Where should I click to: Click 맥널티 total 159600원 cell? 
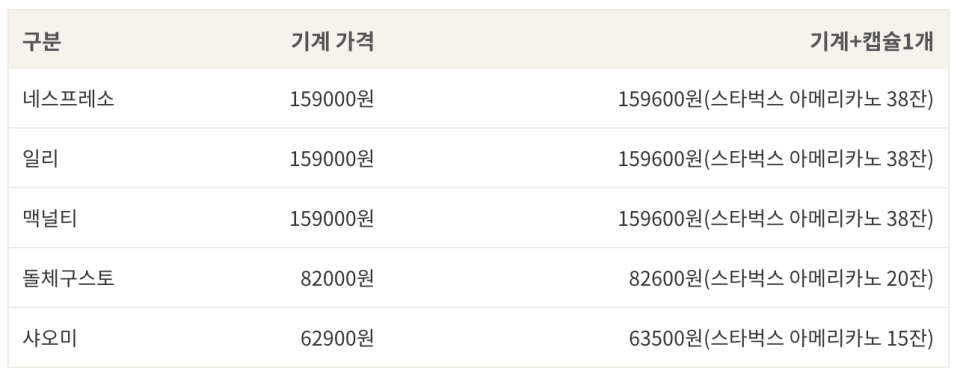tap(776, 218)
